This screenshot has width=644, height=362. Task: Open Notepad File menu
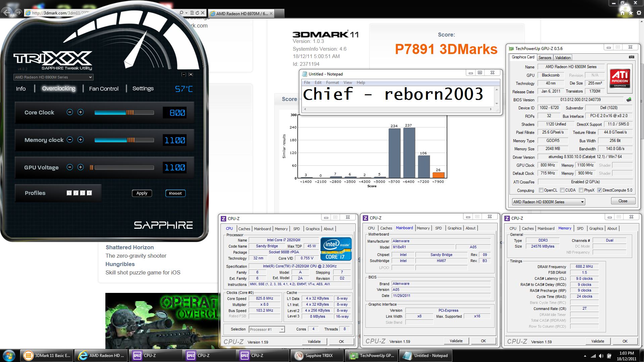tap(307, 83)
